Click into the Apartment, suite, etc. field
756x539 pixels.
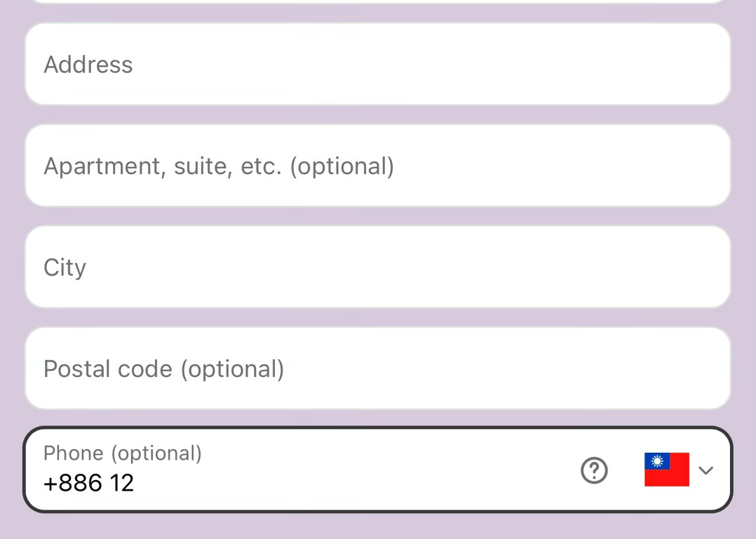pyautogui.click(x=378, y=166)
